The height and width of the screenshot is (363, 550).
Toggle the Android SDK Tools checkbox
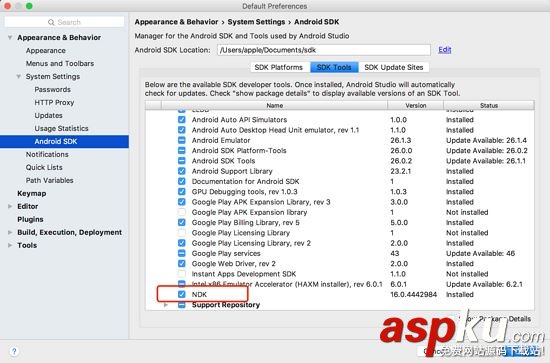click(x=181, y=161)
